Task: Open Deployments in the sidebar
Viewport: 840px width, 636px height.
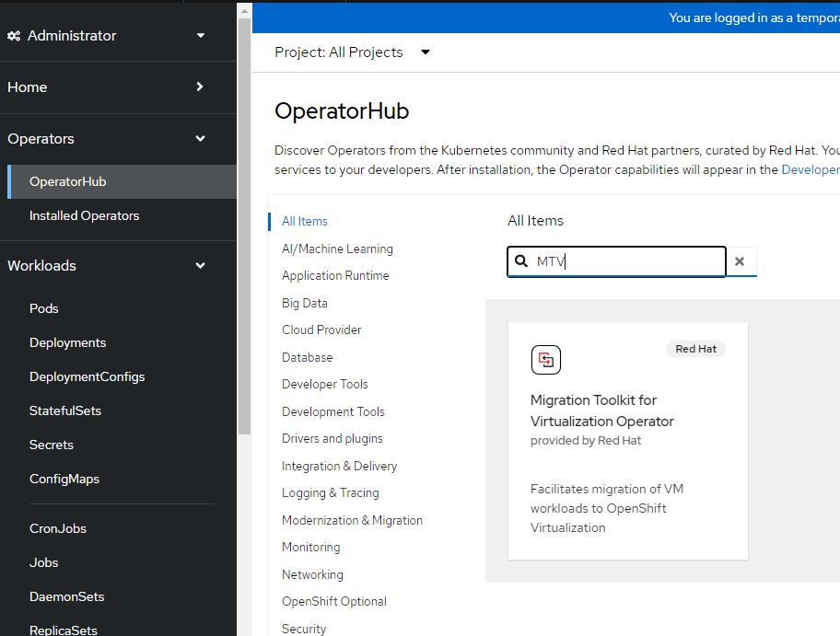Action: pos(68,342)
